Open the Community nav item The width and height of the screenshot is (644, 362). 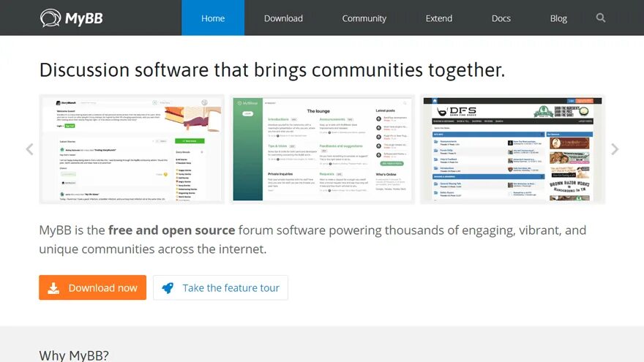pyautogui.click(x=364, y=18)
